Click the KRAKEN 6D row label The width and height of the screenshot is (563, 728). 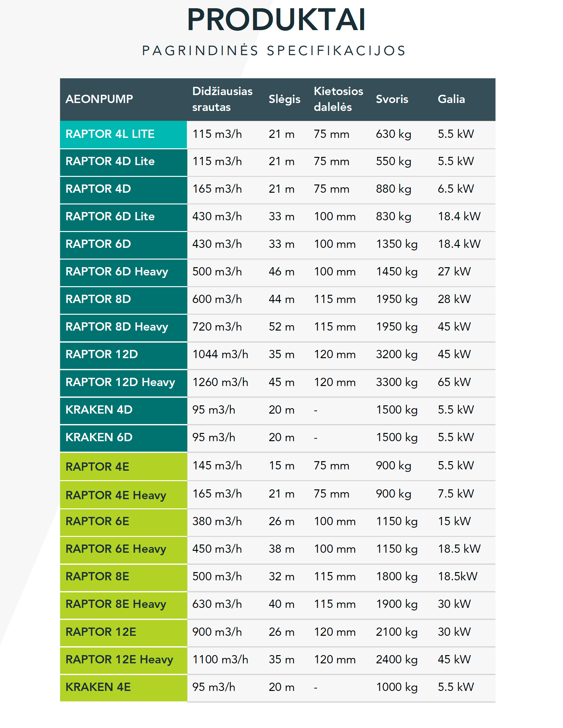pyautogui.click(x=123, y=438)
